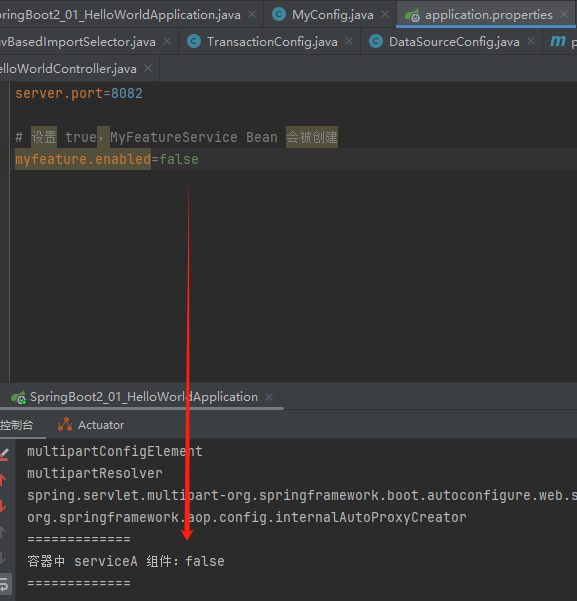
Task: Close the application.properties tab
Action: (x=564, y=15)
